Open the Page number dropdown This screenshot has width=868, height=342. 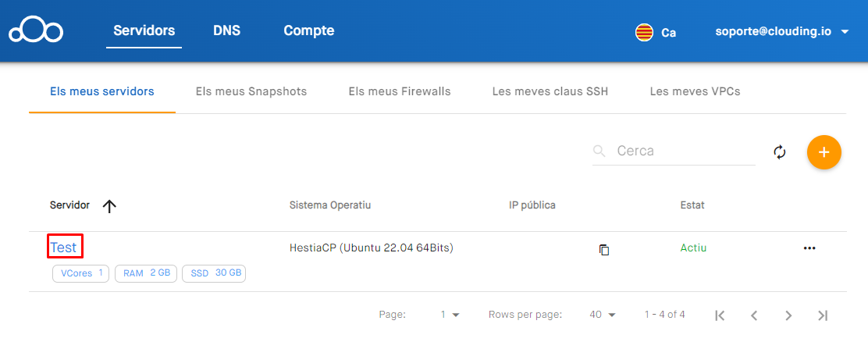point(450,315)
